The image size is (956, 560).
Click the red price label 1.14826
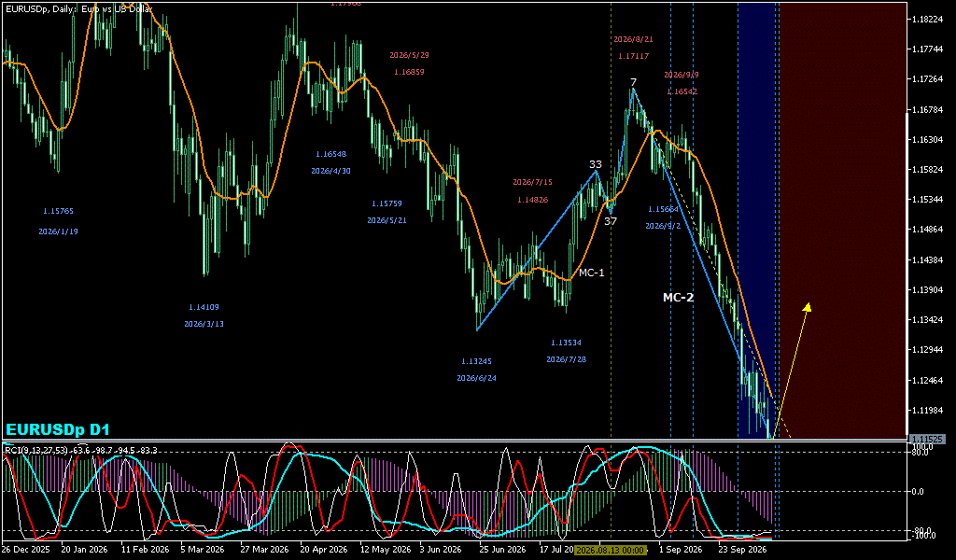tap(532, 199)
